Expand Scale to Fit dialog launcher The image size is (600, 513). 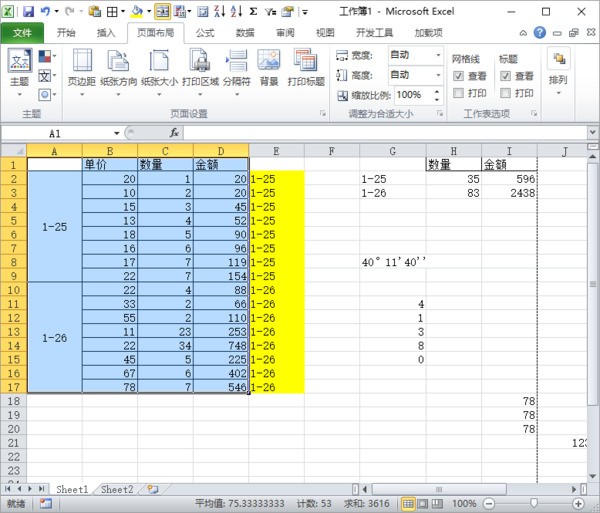[440, 113]
